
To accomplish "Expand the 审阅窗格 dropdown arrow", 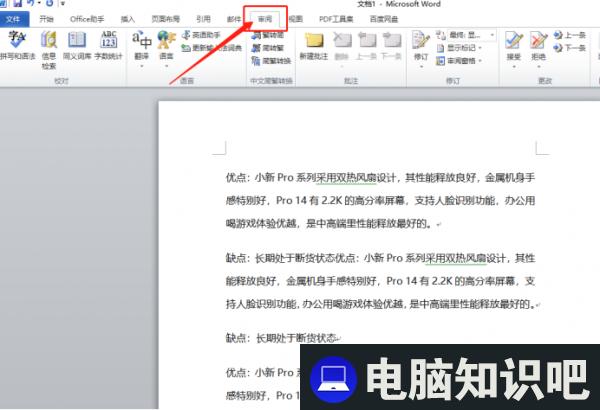I will tap(480, 61).
